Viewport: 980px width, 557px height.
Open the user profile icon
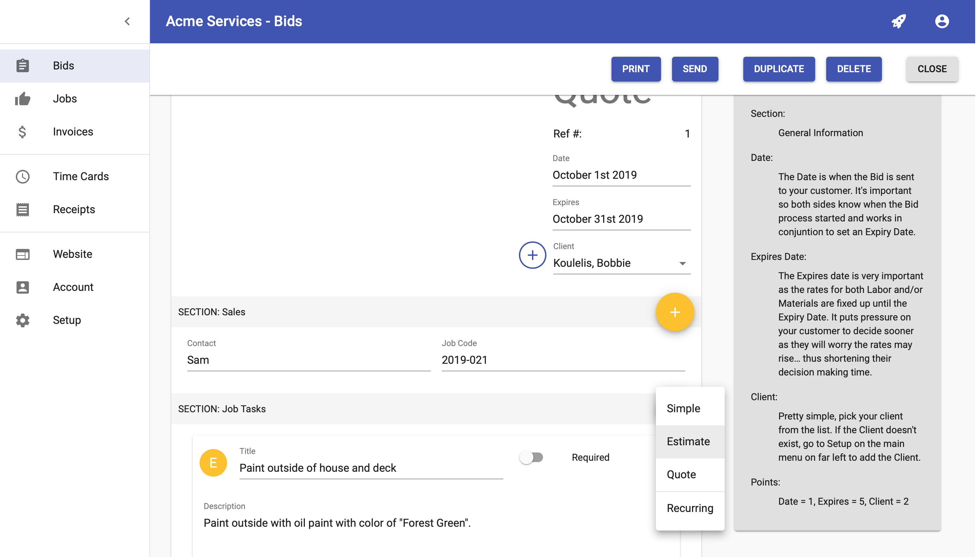942,21
